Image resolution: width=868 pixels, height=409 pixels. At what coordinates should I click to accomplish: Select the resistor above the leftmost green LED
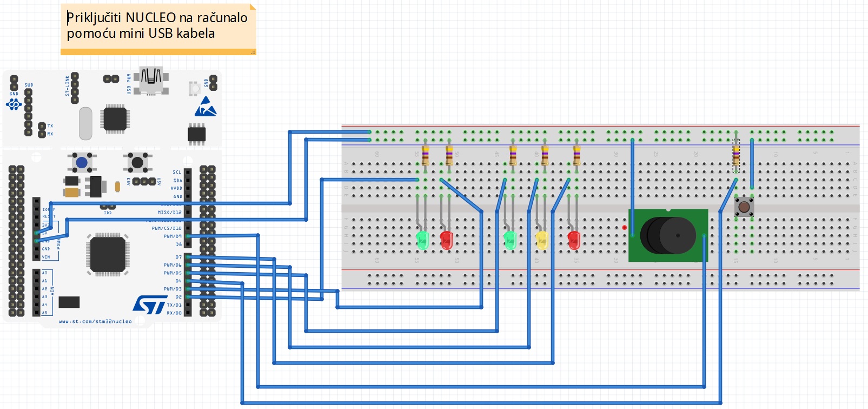coord(426,155)
